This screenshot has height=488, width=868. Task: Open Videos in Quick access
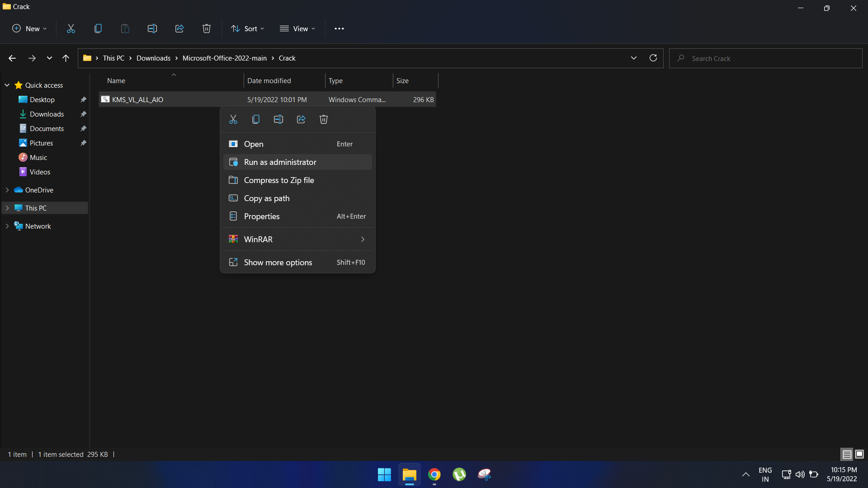40,172
